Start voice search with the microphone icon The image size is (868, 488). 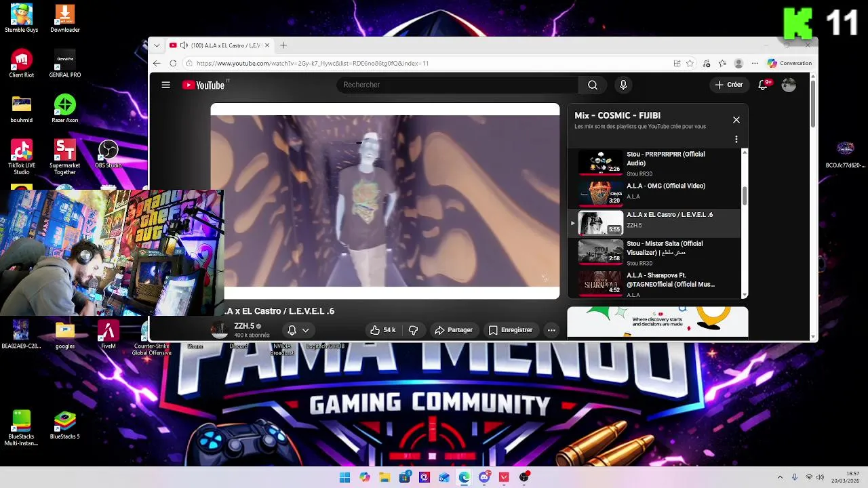(x=623, y=85)
